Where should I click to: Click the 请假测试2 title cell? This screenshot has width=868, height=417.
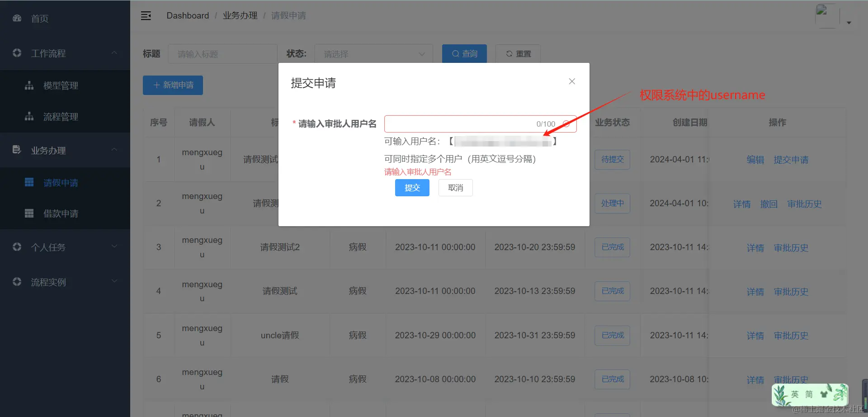(x=280, y=247)
